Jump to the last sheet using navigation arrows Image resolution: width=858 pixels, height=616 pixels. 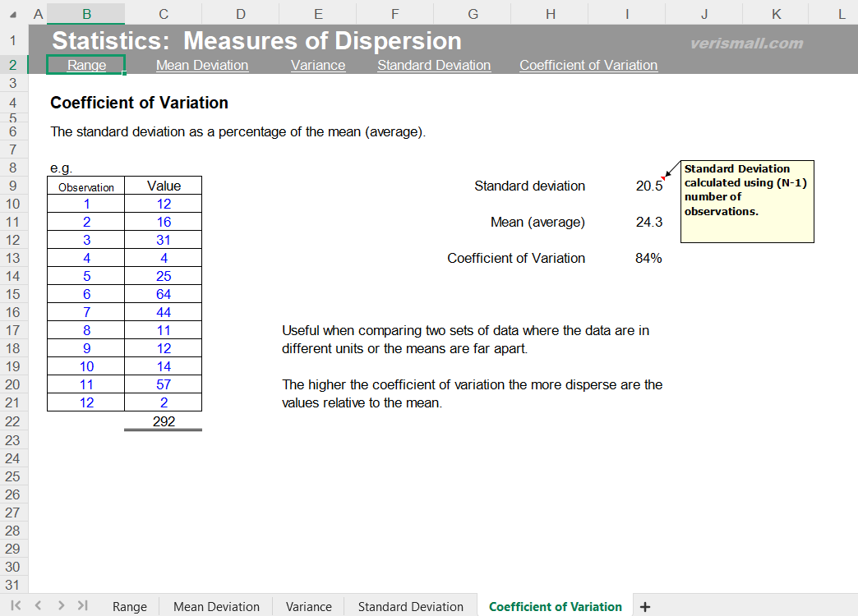pyautogui.click(x=81, y=605)
